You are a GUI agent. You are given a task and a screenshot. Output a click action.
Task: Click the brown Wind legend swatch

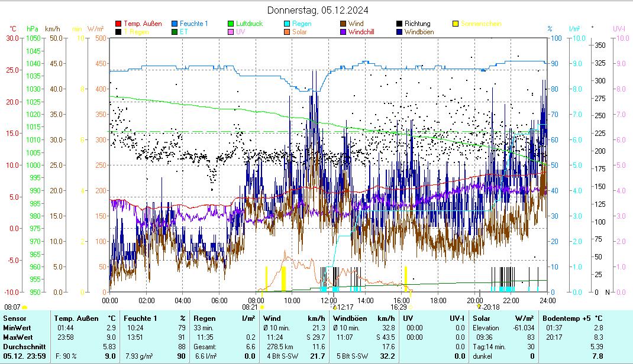pos(343,24)
